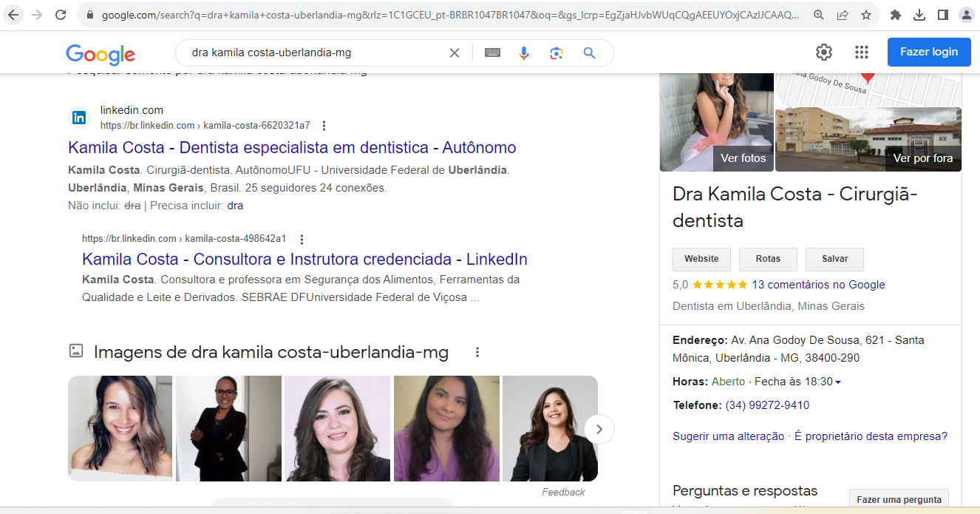The width and height of the screenshot is (980, 514).
Task: Open Chrome extensions puzzle icon
Action: (x=896, y=15)
